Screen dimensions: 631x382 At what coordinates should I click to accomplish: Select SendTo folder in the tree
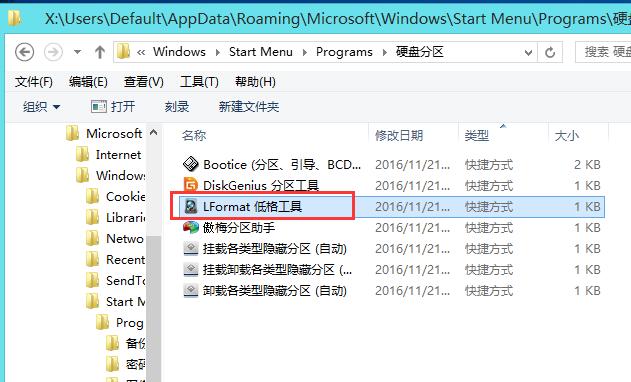125,280
